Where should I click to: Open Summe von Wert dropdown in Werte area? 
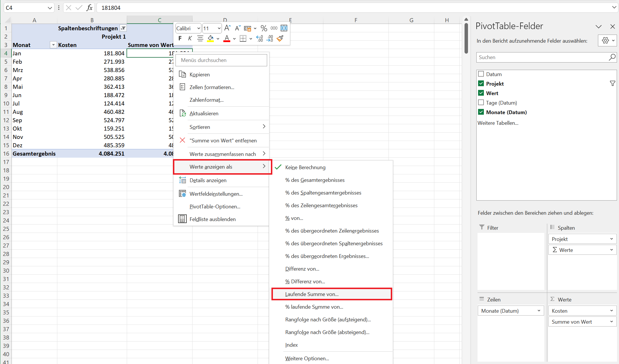[611, 322]
